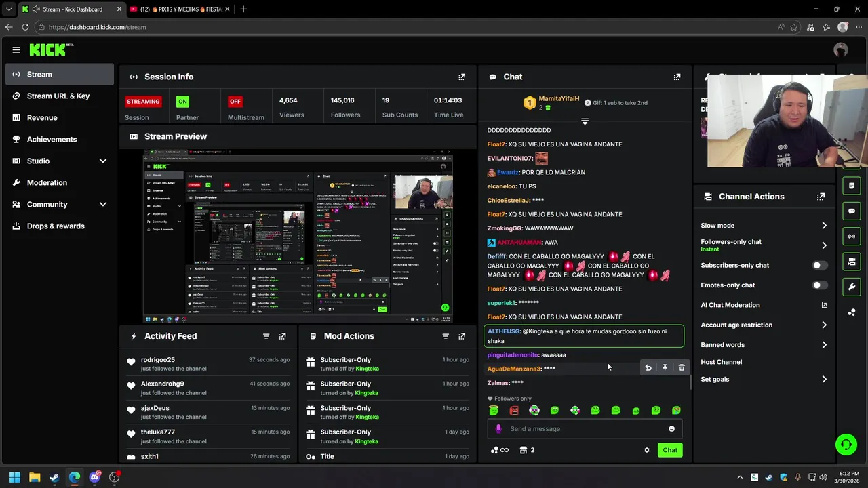Toggle the chat panel icon in right rail

[852, 211]
